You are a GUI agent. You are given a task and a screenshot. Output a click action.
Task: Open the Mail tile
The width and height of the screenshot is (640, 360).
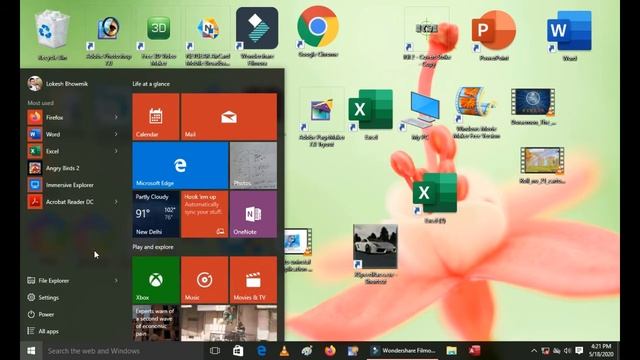pos(229,117)
